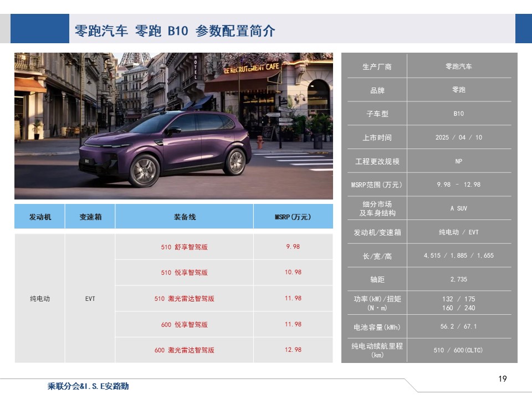Select the 零跑汽车 value beside 生产厂商

point(458,66)
